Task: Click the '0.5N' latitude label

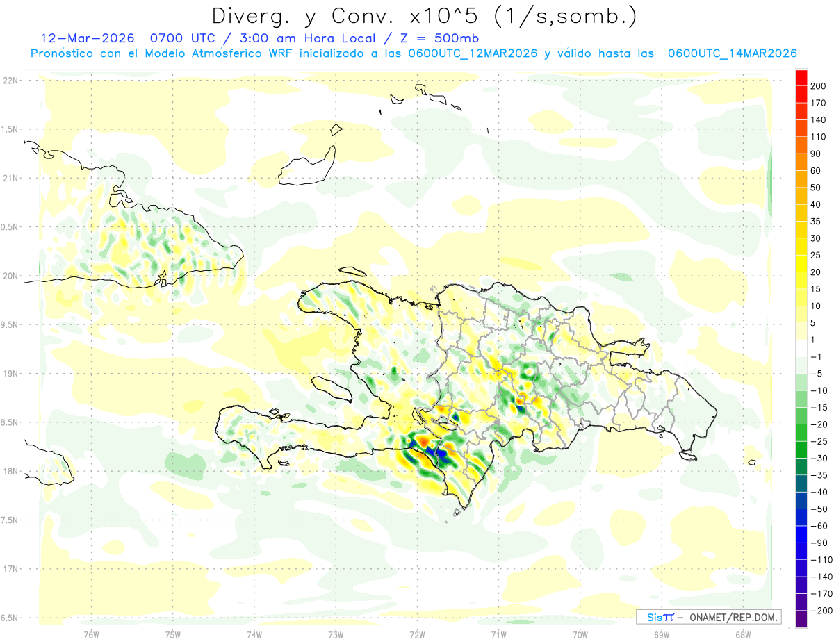Action: [x=10, y=227]
